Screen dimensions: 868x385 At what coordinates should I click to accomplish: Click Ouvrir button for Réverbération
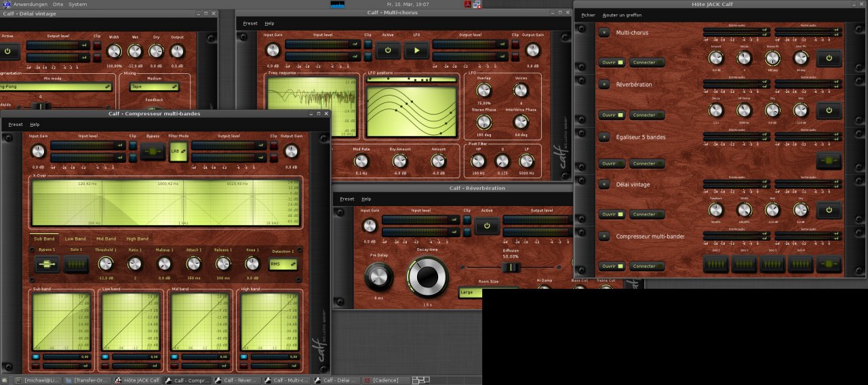(612, 115)
